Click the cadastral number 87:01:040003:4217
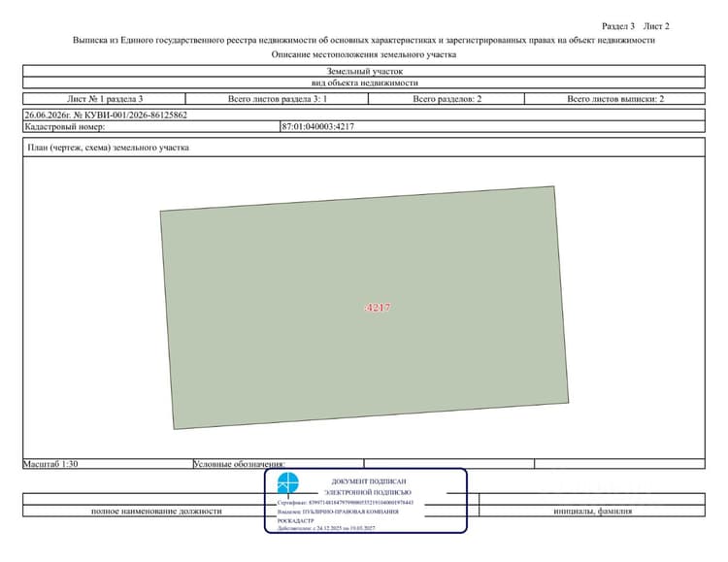The width and height of the screenshot is (728, 562). pyautogui.click(x=317, y=126)
